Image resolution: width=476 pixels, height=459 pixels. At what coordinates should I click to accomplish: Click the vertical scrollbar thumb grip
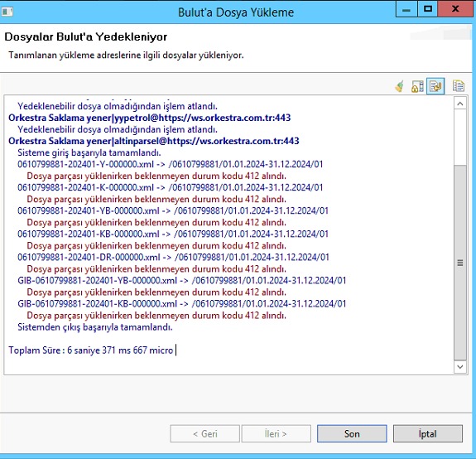point(460,263)
